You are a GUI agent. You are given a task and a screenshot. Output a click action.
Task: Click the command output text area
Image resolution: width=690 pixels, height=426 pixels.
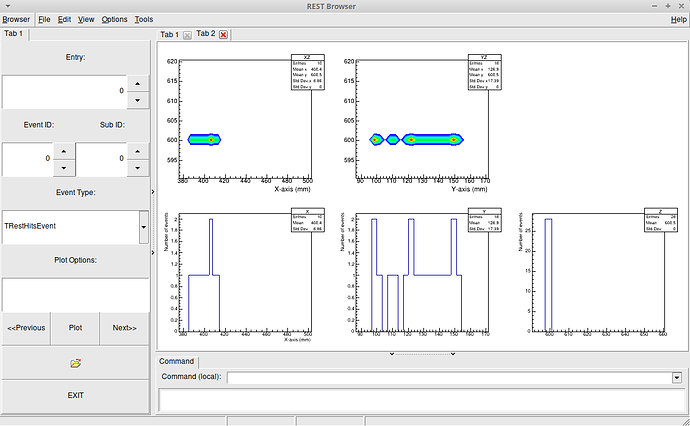[x=422, y=400]
